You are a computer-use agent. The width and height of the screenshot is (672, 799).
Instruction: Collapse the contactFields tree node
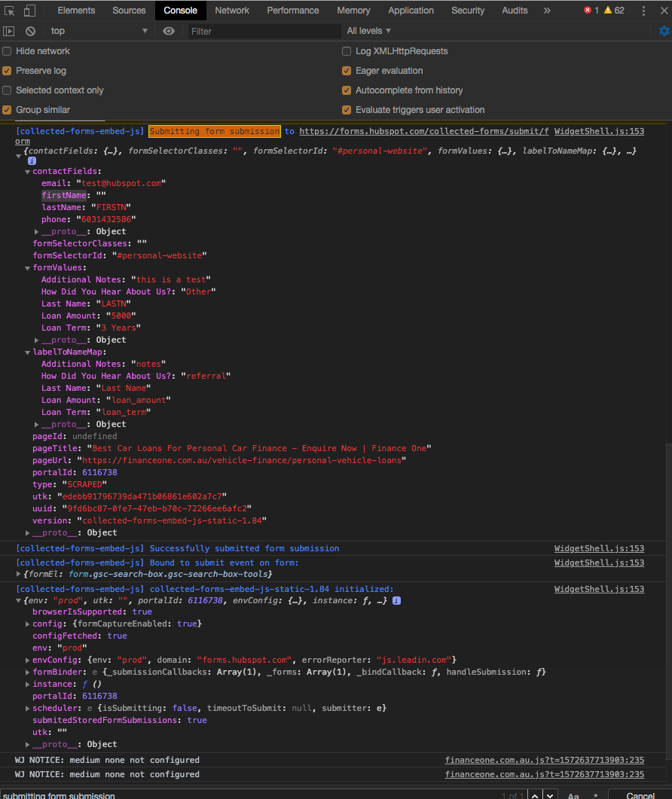tap(28, 172)
